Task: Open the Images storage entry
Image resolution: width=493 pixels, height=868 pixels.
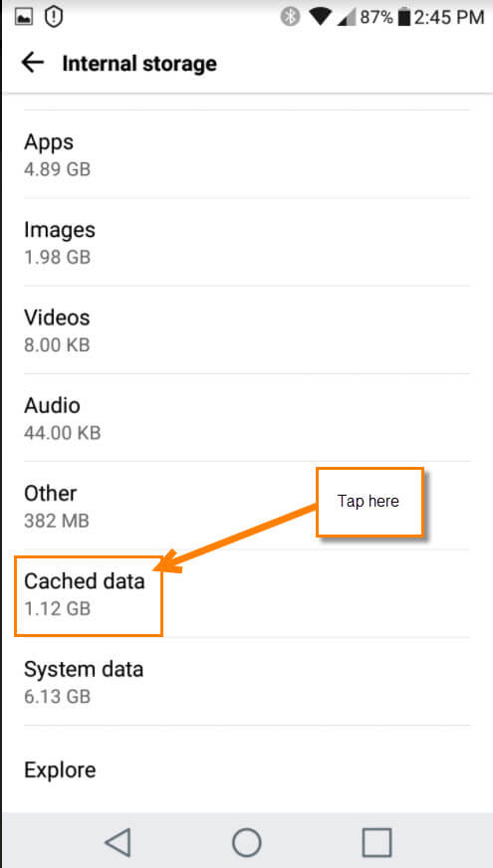Action: [247, 242]
